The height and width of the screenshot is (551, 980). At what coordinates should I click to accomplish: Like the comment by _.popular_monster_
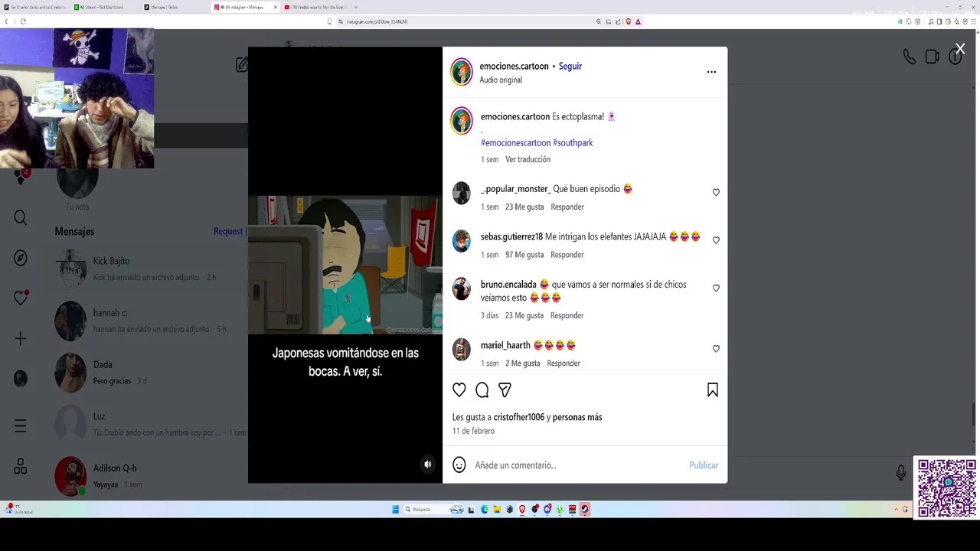716,193
